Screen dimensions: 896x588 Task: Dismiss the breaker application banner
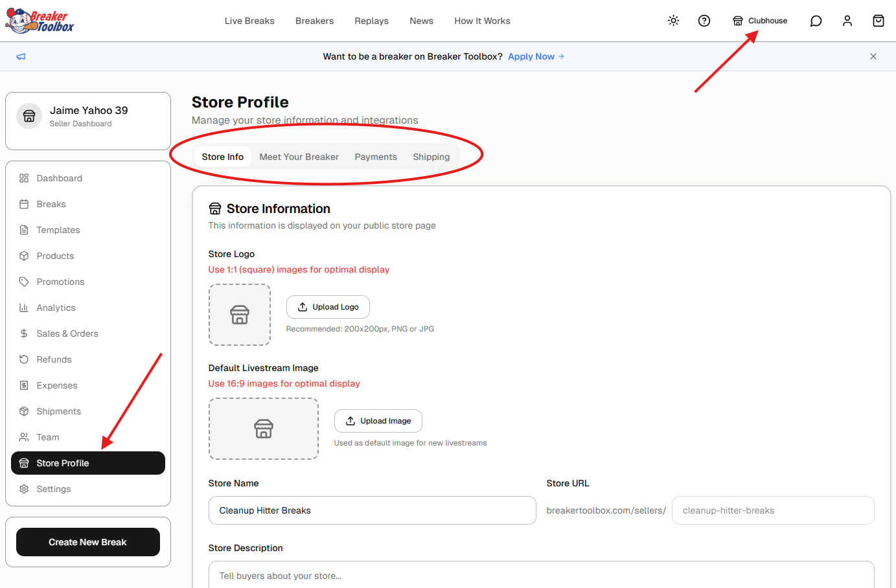[x=873, y=56]
